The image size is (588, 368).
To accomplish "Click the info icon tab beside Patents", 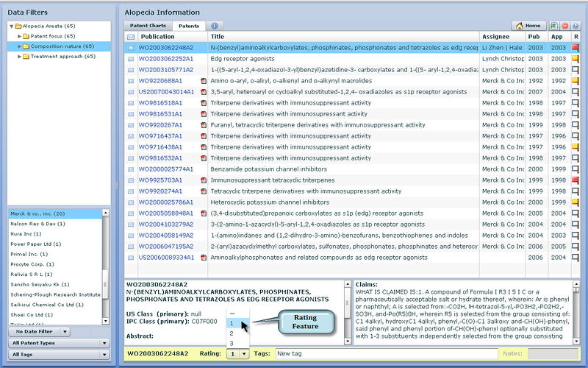I will click(x=215, y=26).
